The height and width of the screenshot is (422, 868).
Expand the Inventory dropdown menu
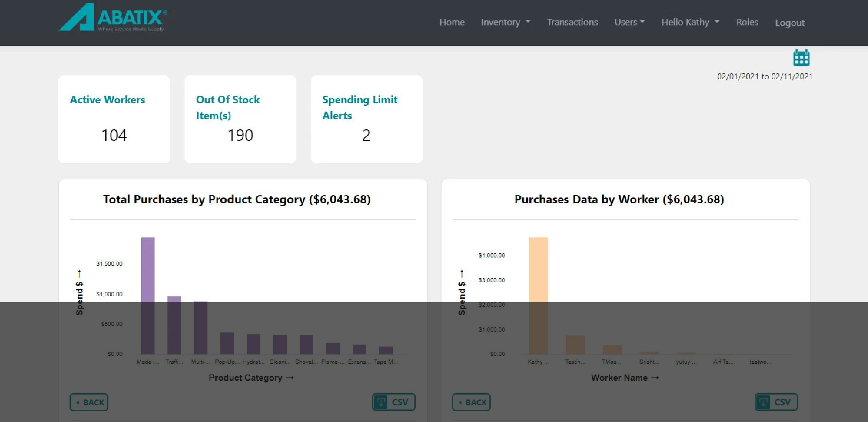point(505,22)
